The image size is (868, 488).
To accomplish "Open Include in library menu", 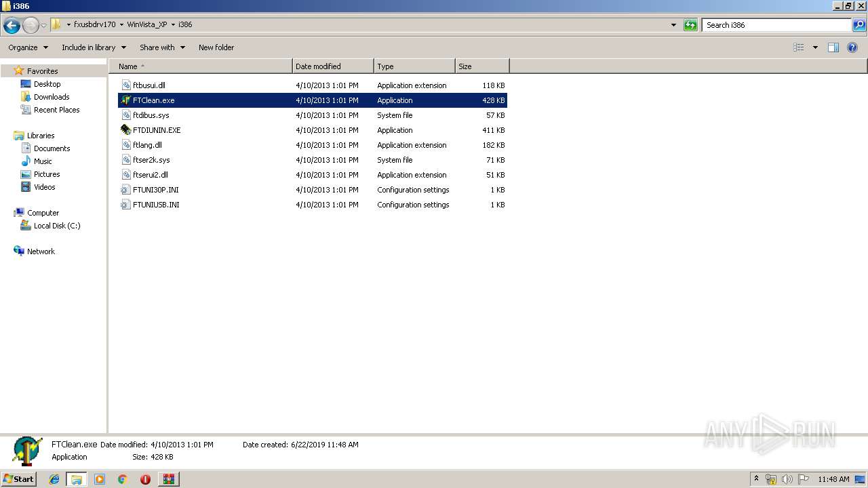I will coord(94,47).
